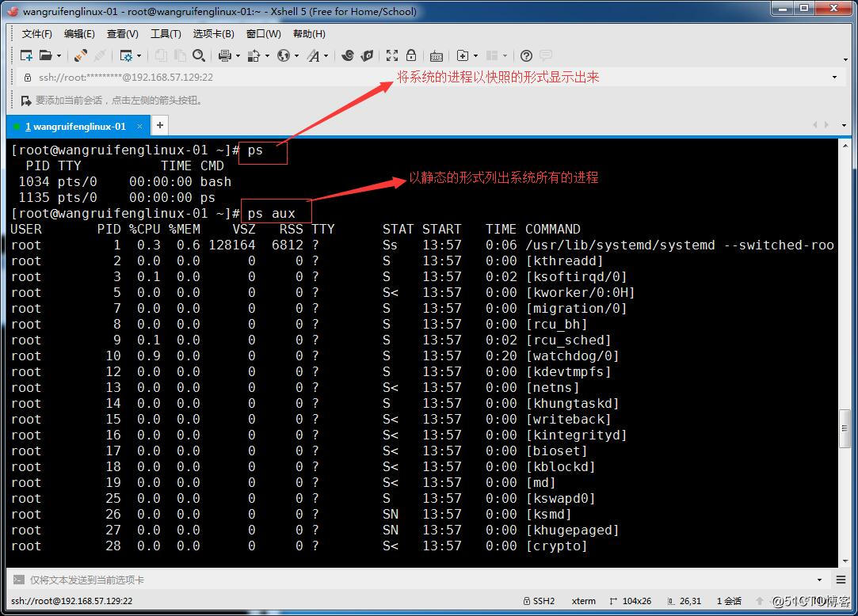
Task: Click the [kthreadd] process row text
Action: coord(564,261)
